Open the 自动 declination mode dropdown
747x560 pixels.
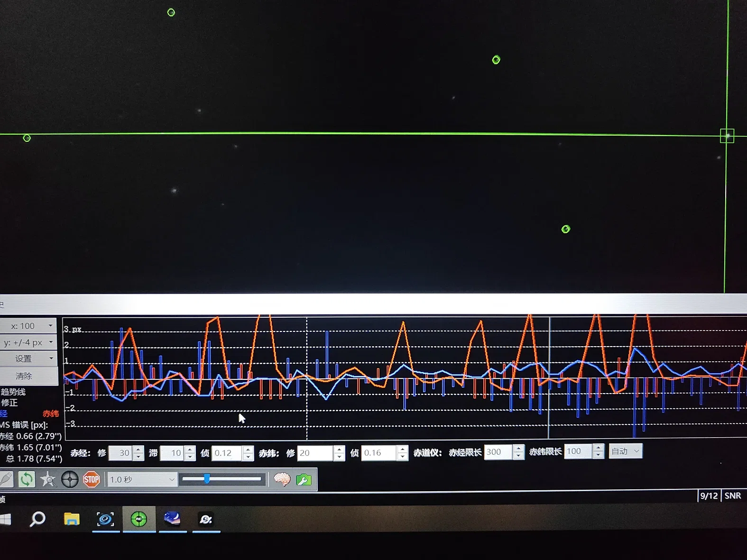tap(626, 451)
